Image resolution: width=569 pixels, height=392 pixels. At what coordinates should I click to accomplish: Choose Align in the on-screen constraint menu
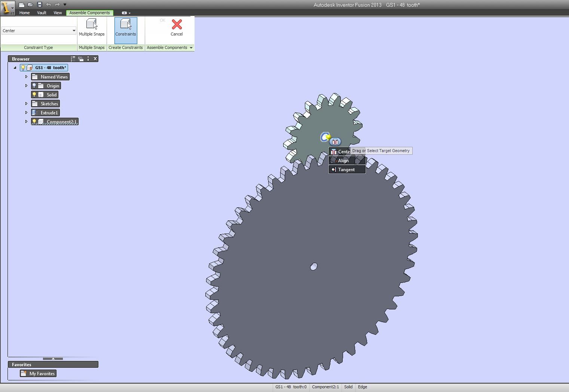click(343, 160)
